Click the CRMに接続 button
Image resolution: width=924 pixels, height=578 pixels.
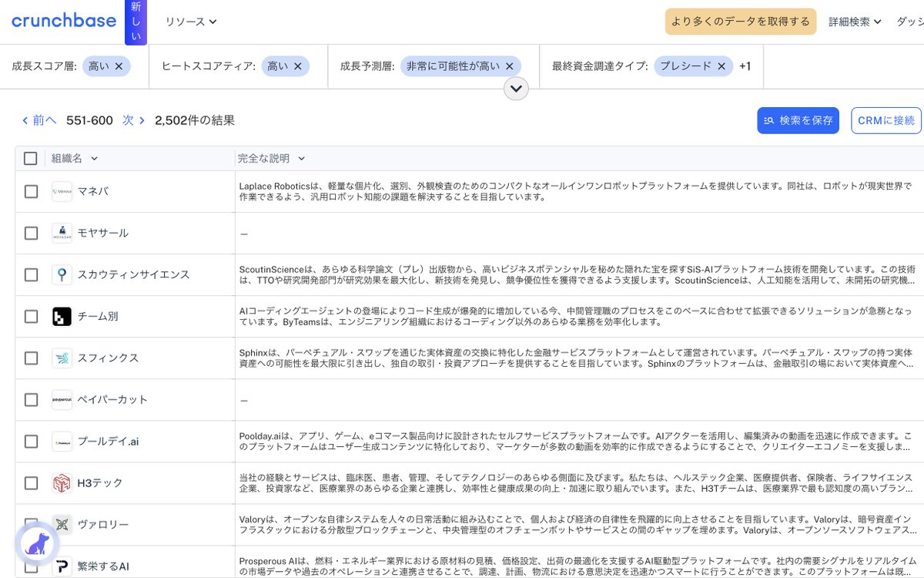point(886,120)
